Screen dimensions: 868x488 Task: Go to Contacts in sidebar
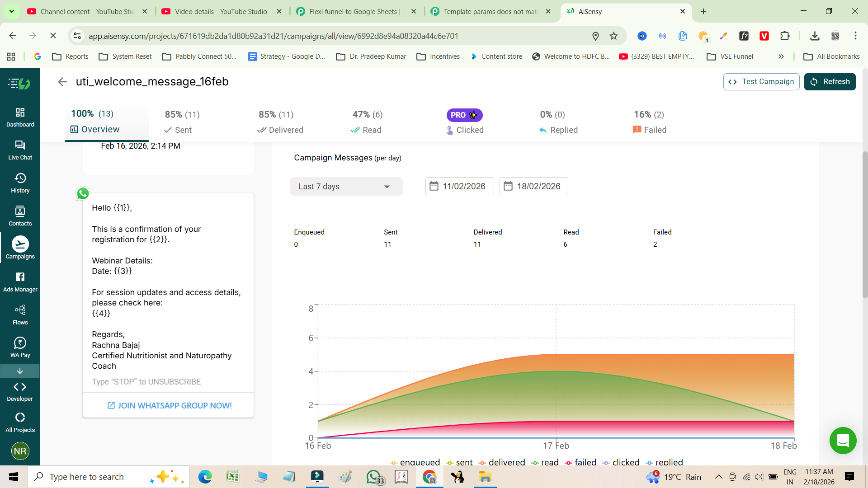coord(20,216)
